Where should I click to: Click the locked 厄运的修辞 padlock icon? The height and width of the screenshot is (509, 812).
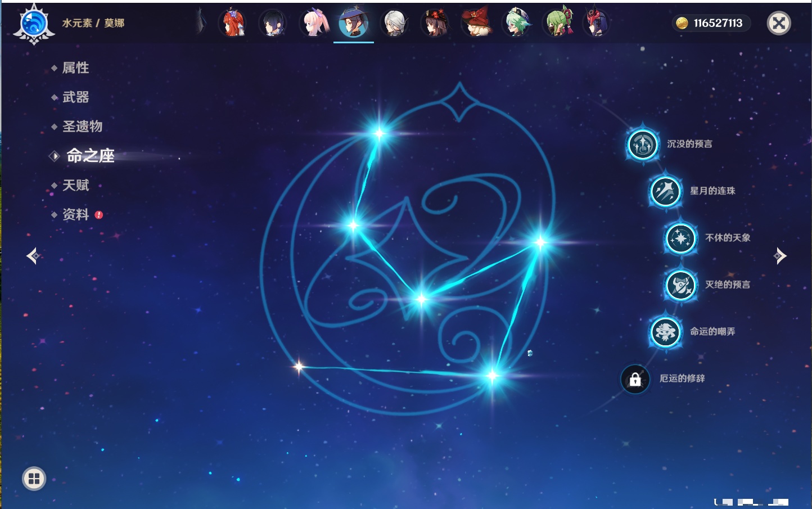pos(635,379)
